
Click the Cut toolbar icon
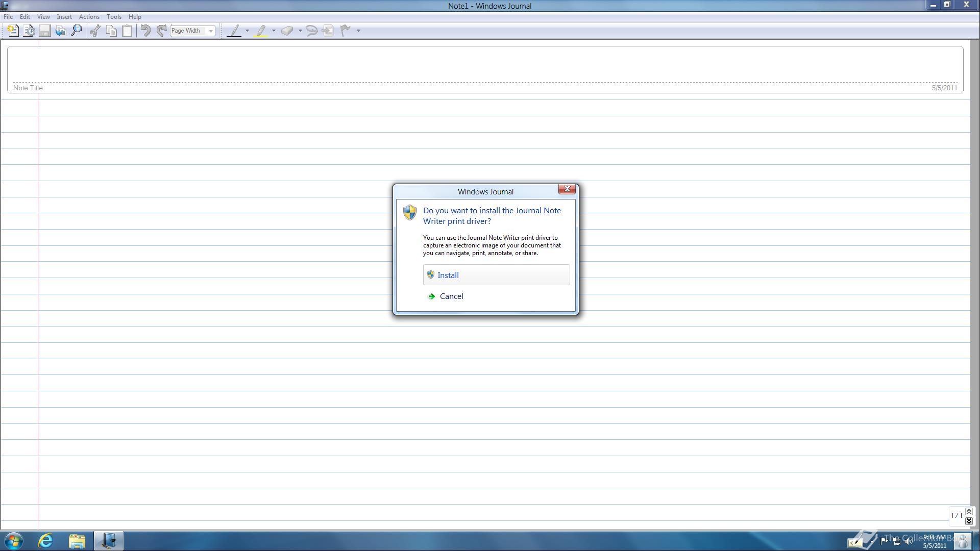pyautogui.click(x=95, y=31)
